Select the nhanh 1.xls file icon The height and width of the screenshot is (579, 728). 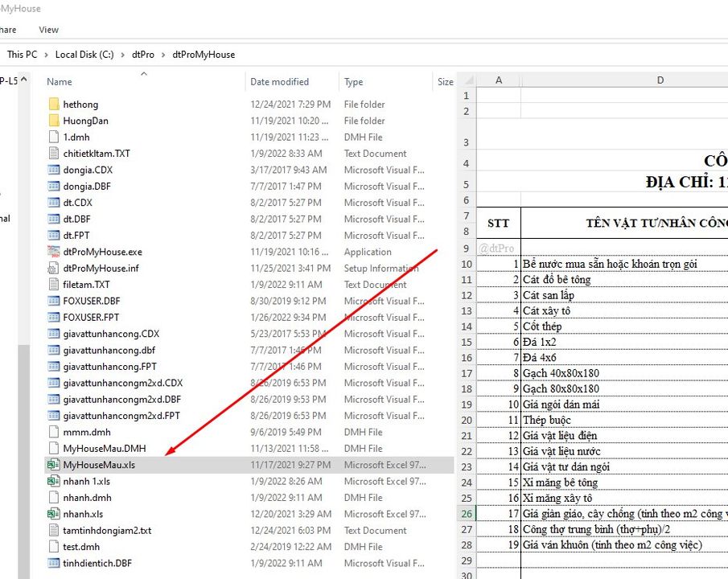[x=54, y=481]
